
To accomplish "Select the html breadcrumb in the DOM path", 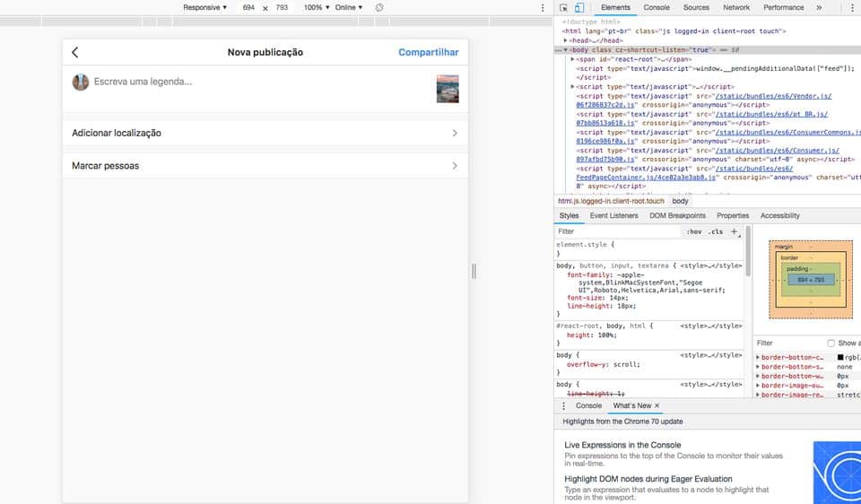I will coord(611,201).
